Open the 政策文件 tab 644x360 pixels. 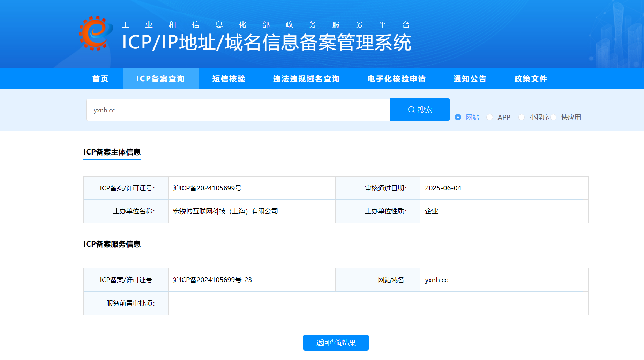pyautogui.click(x=531, y=79)
